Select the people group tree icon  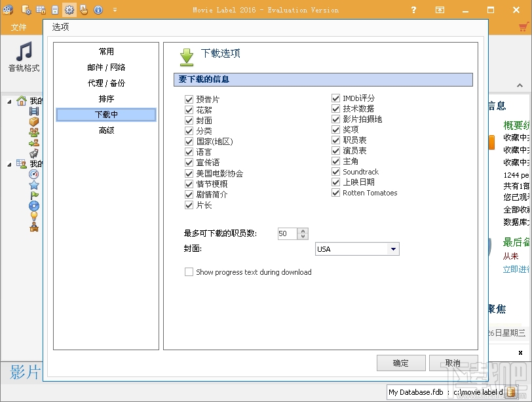pyautogui.click(x=34, y=132)
